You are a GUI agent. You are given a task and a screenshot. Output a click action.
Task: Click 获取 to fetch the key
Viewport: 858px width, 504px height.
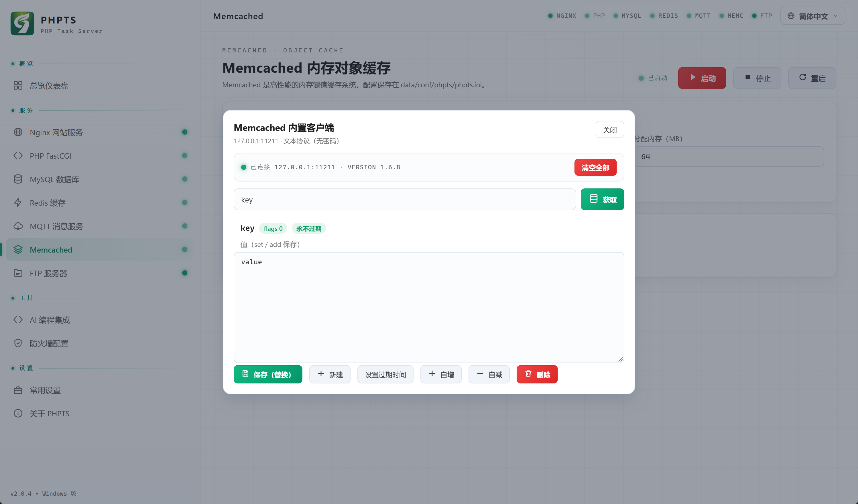tap(602, 200)
